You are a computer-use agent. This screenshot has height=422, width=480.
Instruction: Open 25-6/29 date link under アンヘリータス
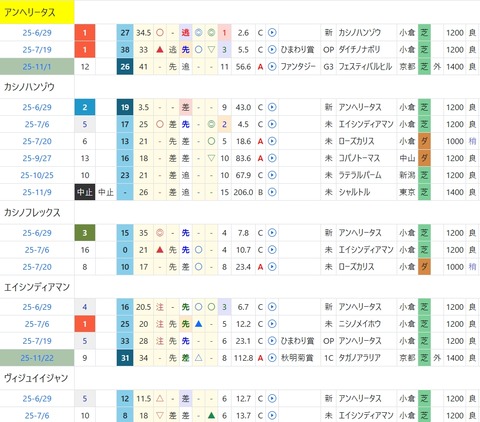click(37, 33)
